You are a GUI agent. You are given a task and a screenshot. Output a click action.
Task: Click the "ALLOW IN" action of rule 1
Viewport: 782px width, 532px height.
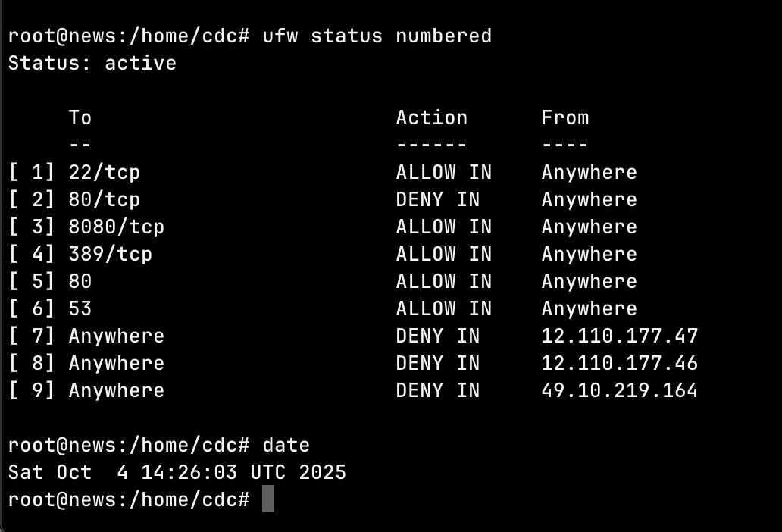coord(443,172)
